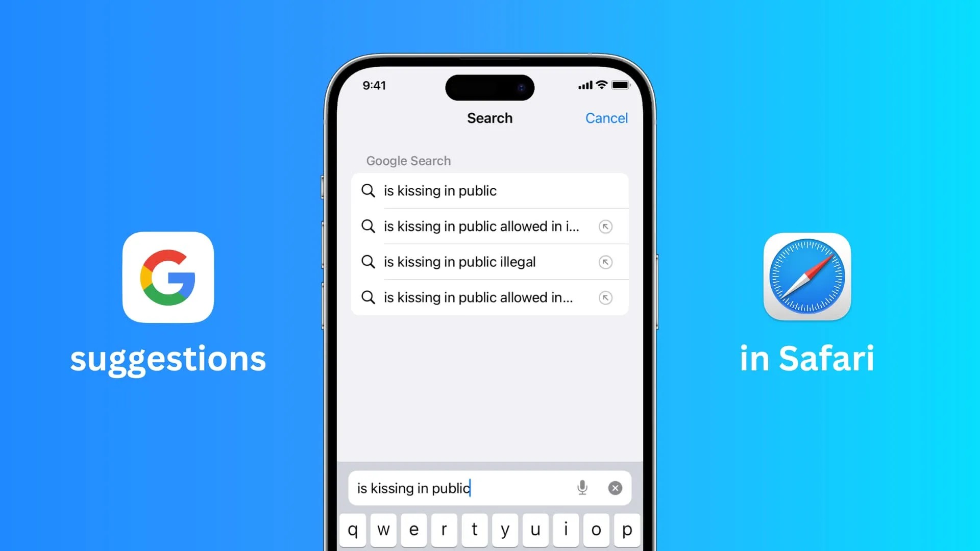Screen dimensions: 980x551
Task: Tap Search header label
Action: (489, 118)
